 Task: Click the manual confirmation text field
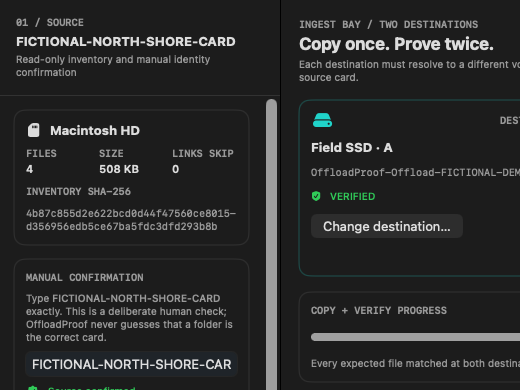[132, 364]
